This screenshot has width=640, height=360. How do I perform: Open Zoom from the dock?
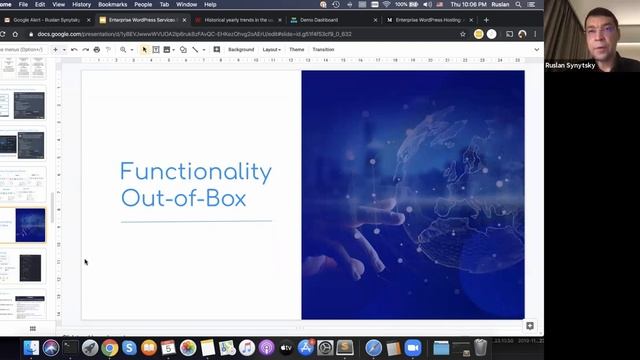[413, 348]
